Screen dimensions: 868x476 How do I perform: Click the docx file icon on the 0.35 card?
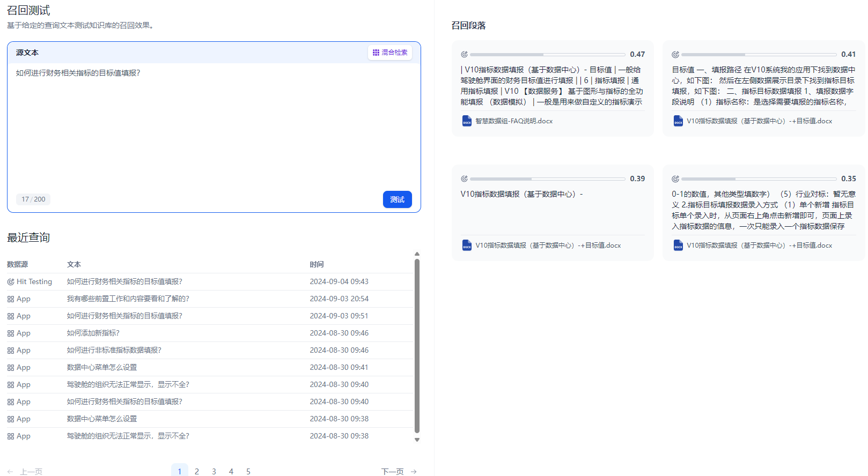coord(678,246)
